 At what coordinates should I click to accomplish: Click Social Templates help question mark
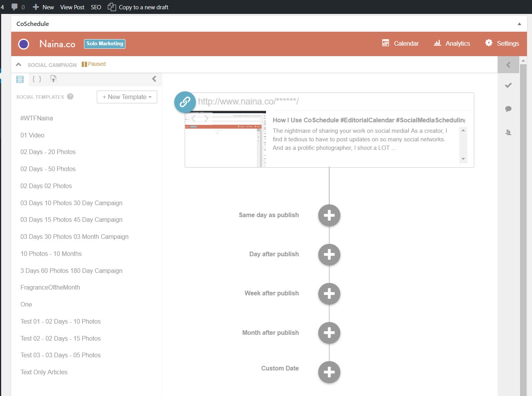(x=70, y=96)
